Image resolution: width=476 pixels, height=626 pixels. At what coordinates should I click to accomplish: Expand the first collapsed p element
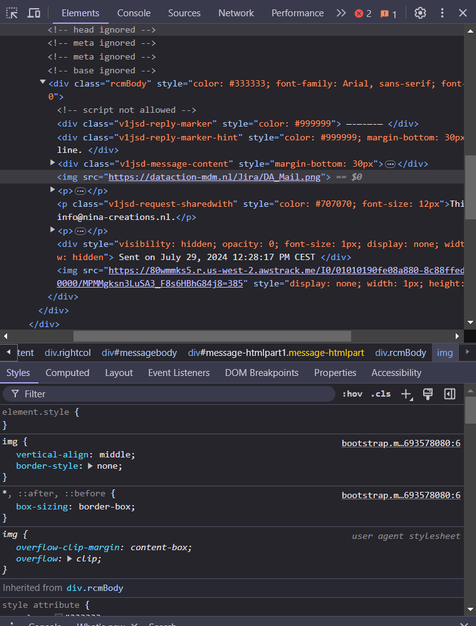pos(52,189)
